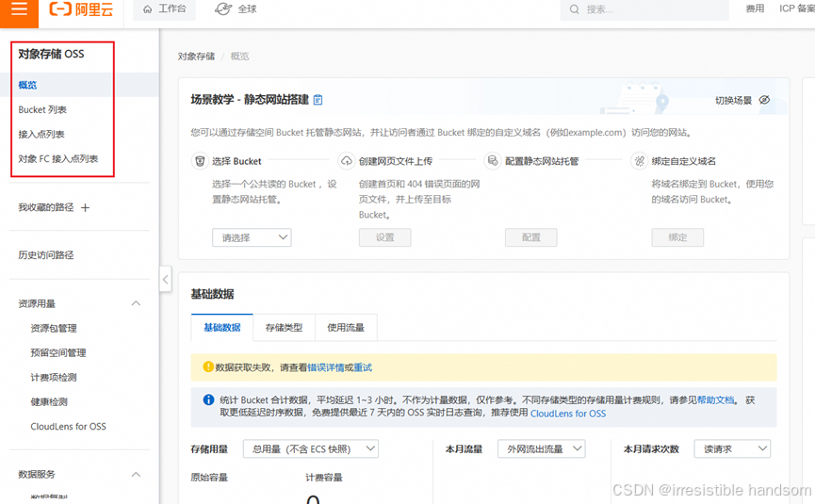Click the blue info icon
The height and width of the screenshot is (504, 815).
pyautogui.click(x=208, y=399)
